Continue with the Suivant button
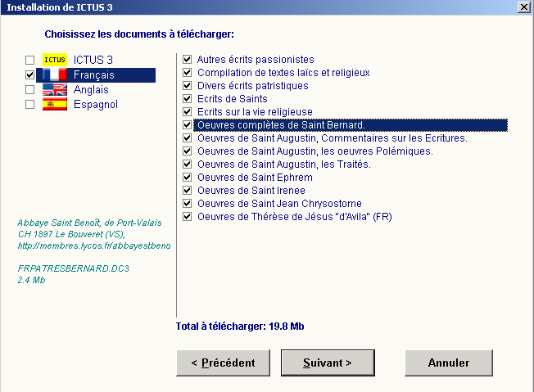The height and width of the screenshot is (392, 534). coord(328,363)
